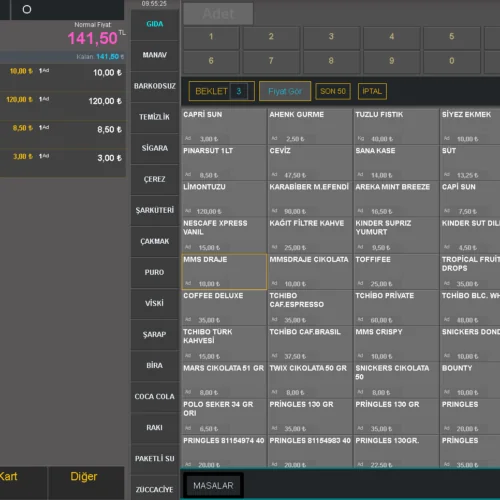Tap number 0 on the keypad

[x=452, y=62]
